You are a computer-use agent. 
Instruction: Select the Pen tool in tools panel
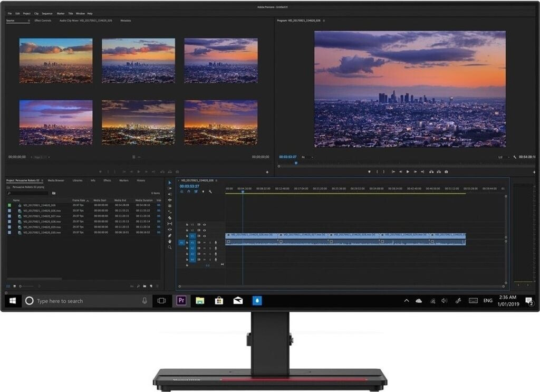pos(170,235)
